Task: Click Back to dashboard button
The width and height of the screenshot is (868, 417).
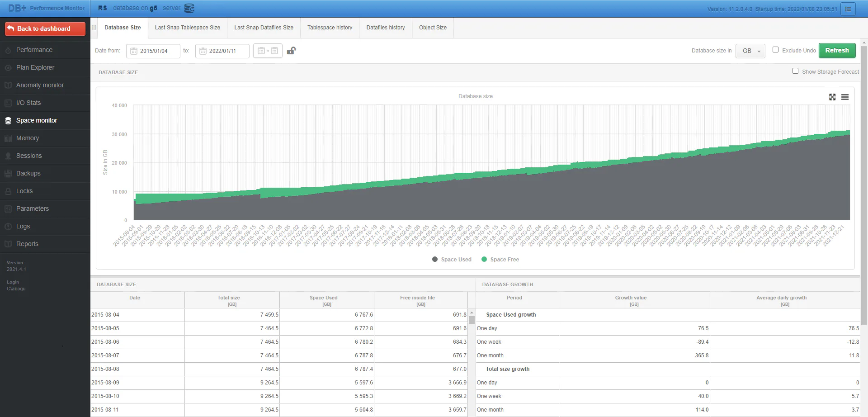Action: 45,28
